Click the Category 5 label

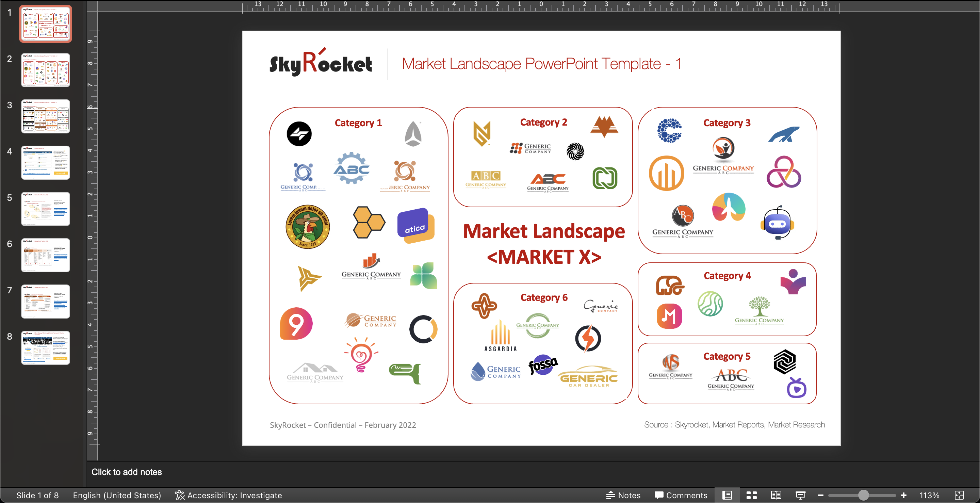click(726, 356)
